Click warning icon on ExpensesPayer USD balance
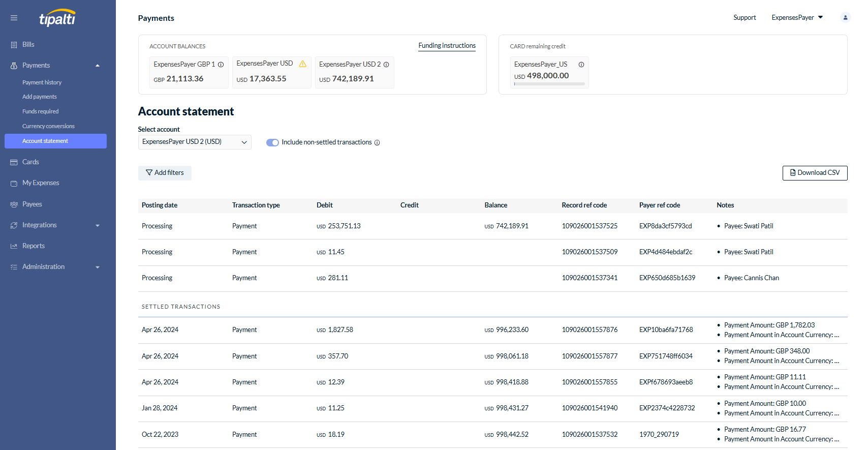The width and height of the screenshot is (868, 450). click(x=302, y=64)
